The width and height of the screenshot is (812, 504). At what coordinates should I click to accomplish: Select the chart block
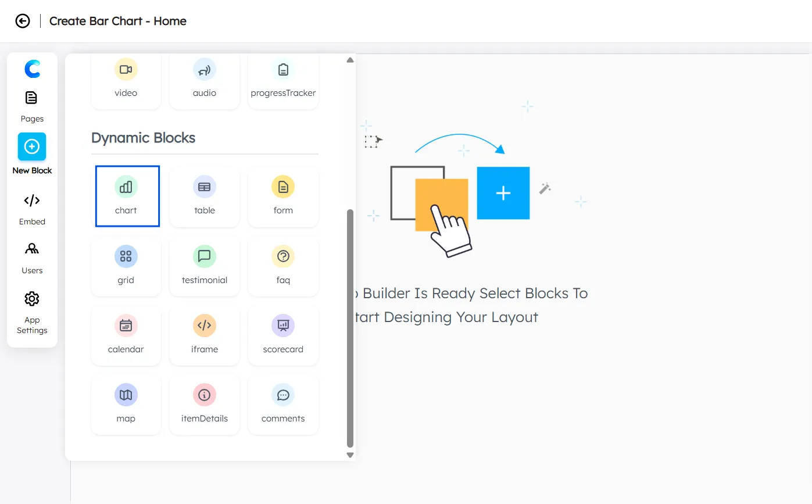tap(126, 196)
